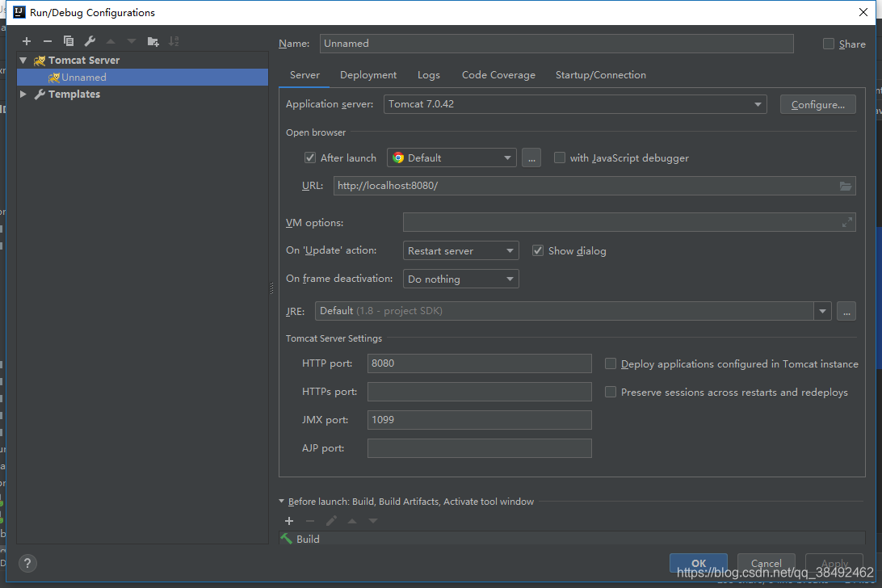The height and width of the screenshot is (588, 882).
Task: Click the JMX port field
Action: (x=480, y=420)
